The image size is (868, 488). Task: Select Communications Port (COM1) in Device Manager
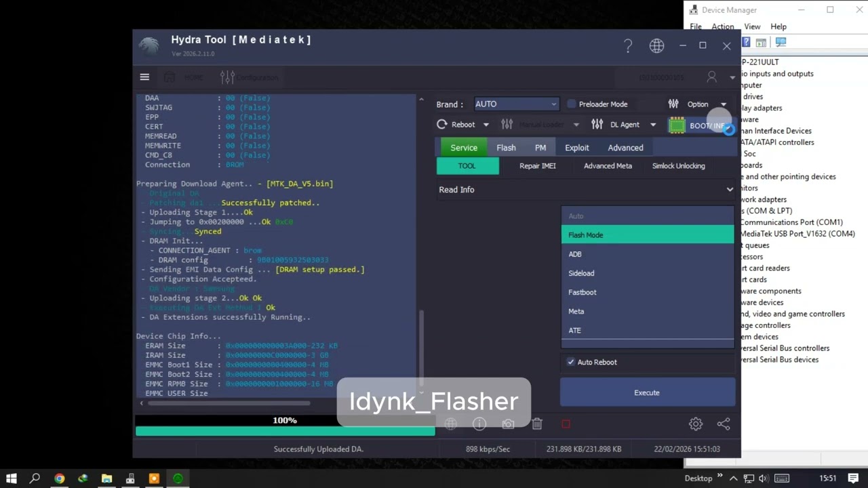(x=791, y=222)
